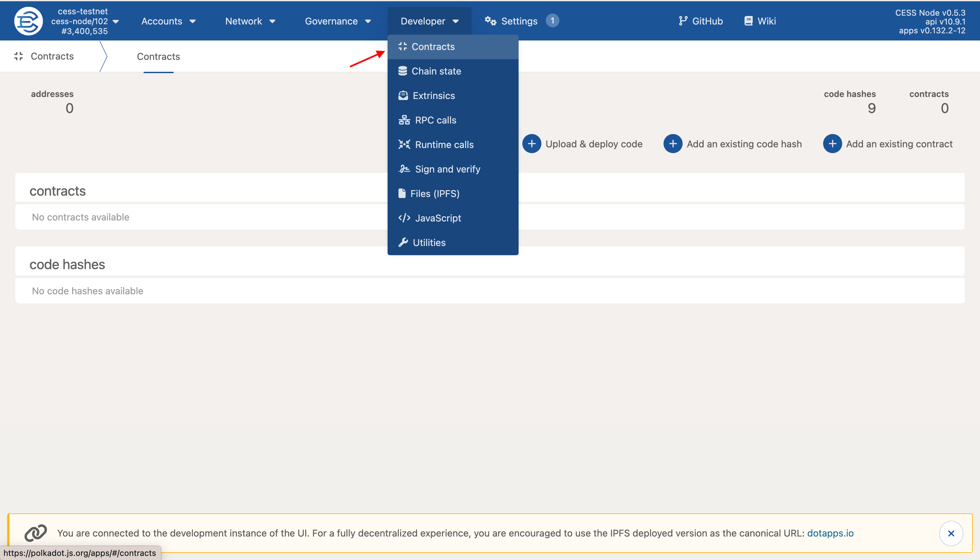Click the addresses count 0
The height and width of the screenshot is (560, 980).
[x=70, y=109]
